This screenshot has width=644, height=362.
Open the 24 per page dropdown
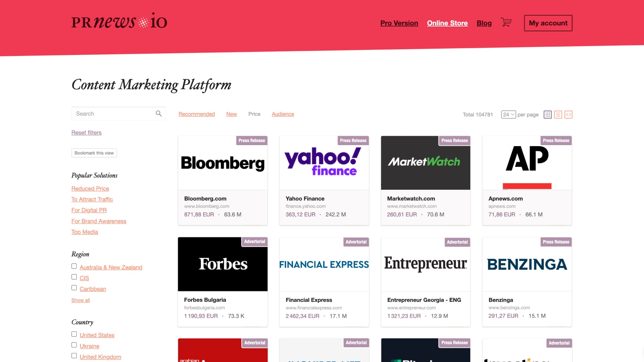point(508,115)
